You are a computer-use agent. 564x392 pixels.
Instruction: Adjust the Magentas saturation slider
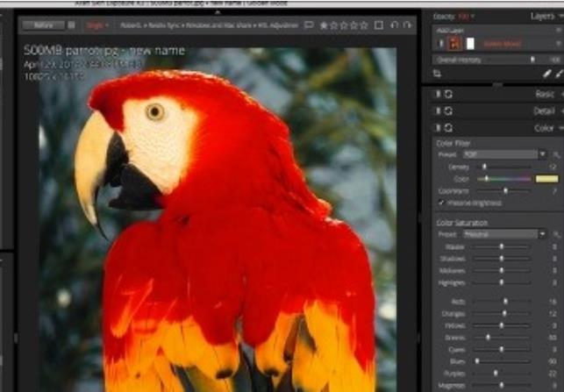(502, 385)
